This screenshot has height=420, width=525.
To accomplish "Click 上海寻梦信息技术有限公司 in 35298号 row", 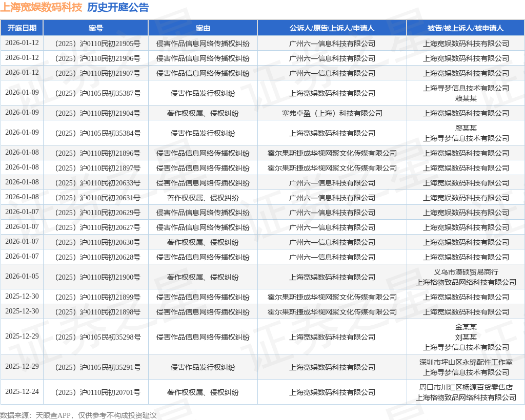I will (466, 347).
